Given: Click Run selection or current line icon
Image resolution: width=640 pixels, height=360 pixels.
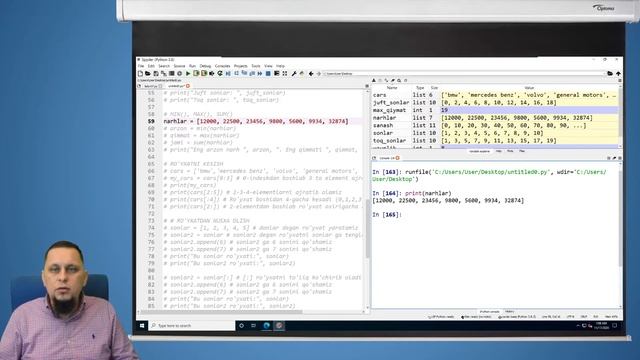Looking at the screenshot, I should coord(211,73).
